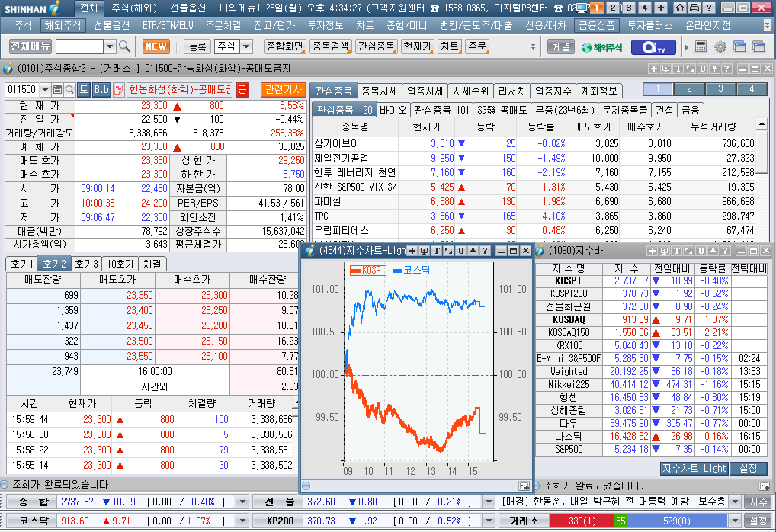
Task: Click watchlist scrollbar up arrow
Action: 762,123
